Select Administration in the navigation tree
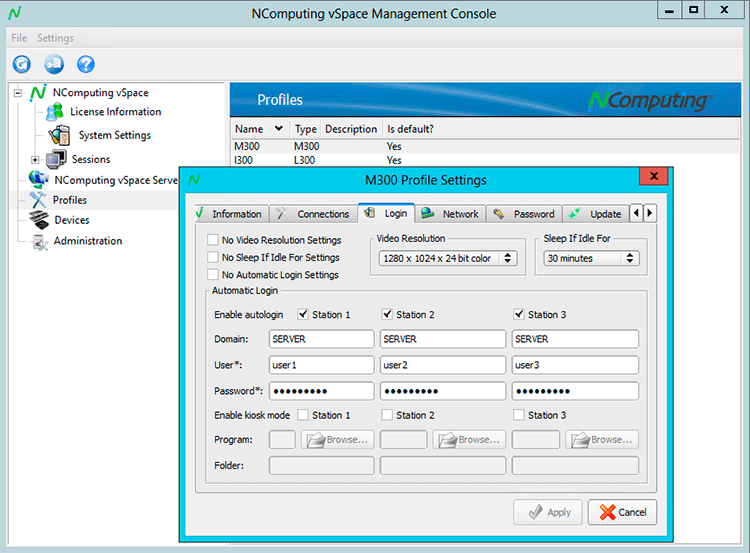Viewport: 750px width, 553px height. tap(88, 241)
